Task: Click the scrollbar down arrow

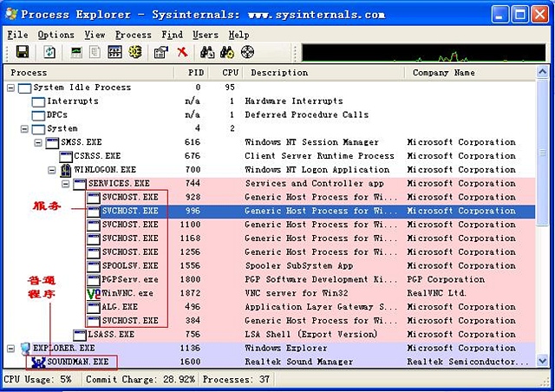Action: point(542,361)
